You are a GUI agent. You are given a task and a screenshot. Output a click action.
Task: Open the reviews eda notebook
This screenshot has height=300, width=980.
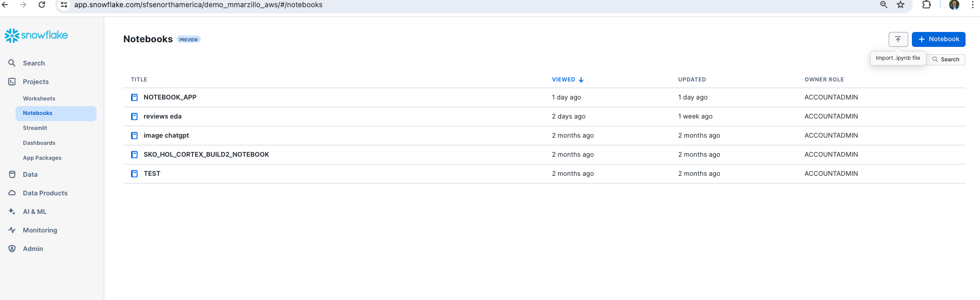pyautogui.click(x=163, y=116)
